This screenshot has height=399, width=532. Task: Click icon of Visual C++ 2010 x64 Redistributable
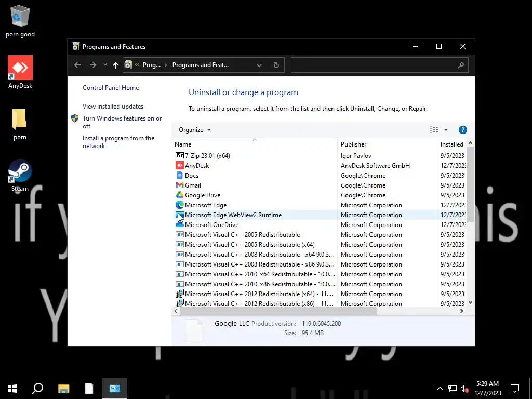point(179,274)
